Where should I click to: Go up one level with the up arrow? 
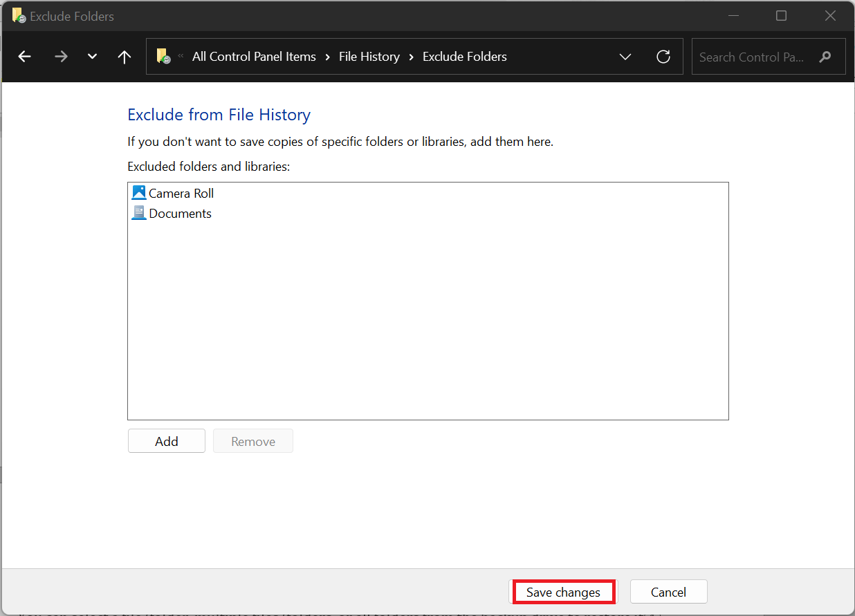[125, 57]
